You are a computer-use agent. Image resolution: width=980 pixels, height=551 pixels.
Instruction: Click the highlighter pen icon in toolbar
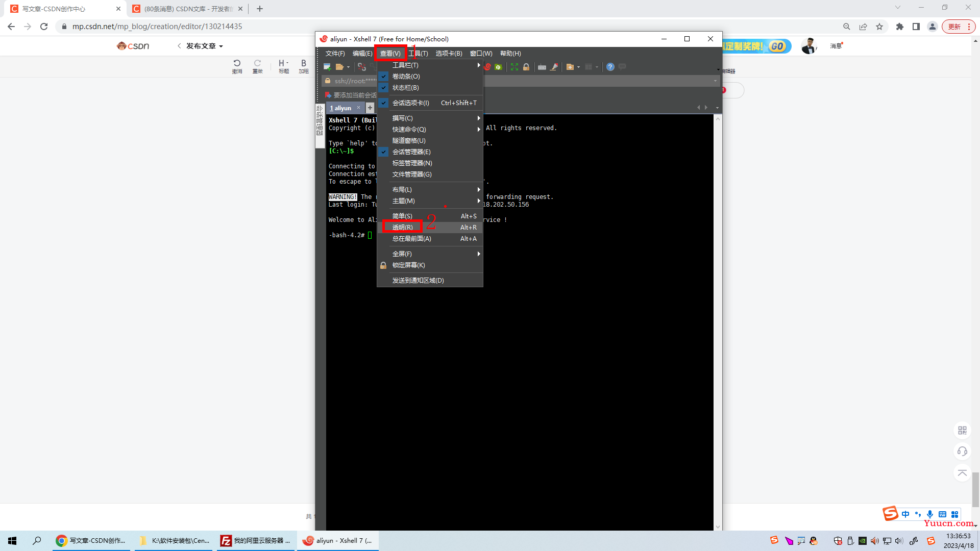pos(554,67)
